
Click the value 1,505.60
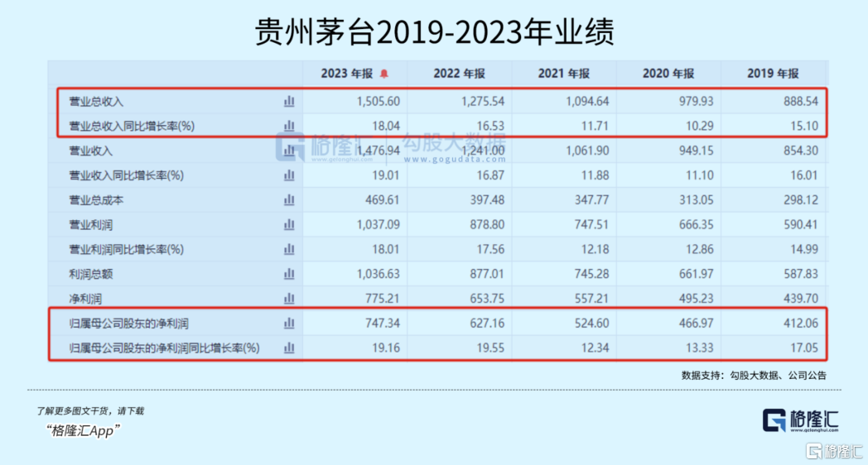pos(378,102)
